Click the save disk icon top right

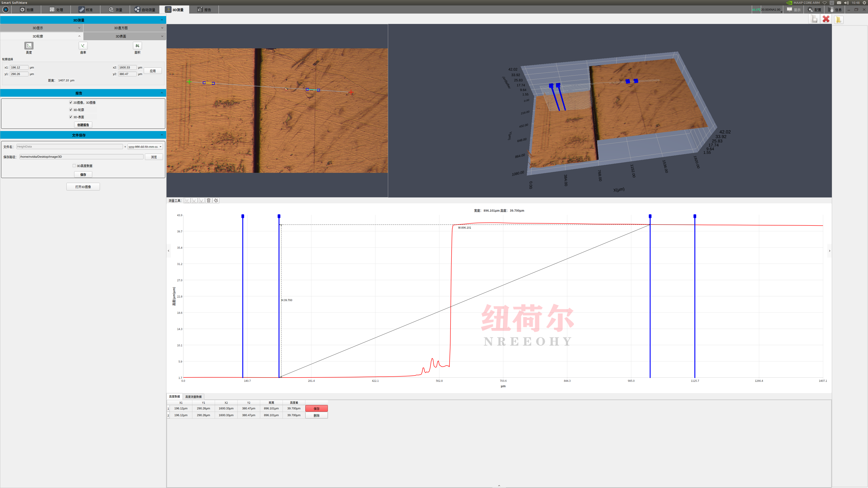tap(814, 19)
